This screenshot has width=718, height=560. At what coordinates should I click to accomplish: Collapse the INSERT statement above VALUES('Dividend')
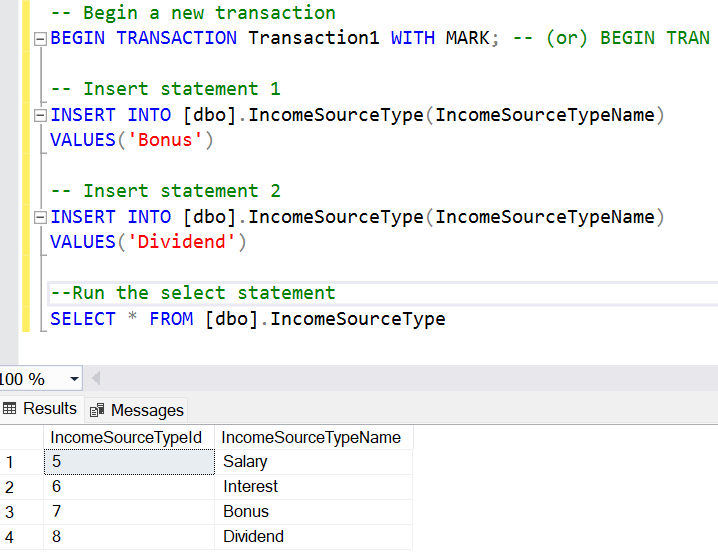pyautogui.click(x=40, y=218)
